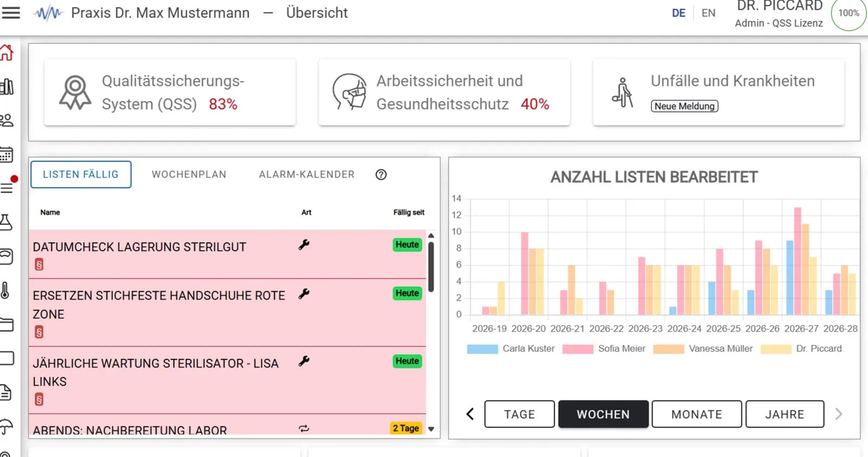The image size is (868, 457).
Task: Toggle Sofia Meier legend series
Action: (x=604, y=349)
